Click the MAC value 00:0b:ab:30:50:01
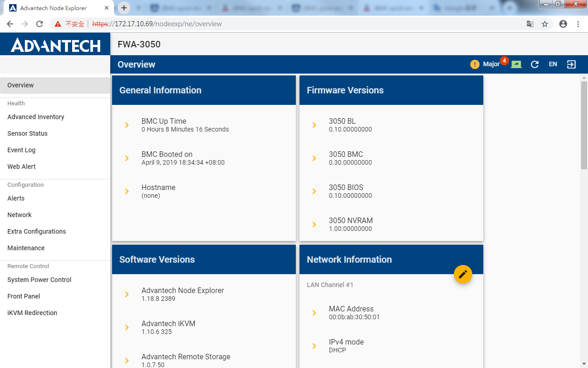Viewport: 588px width, 368px height. (x=354, y=317)
